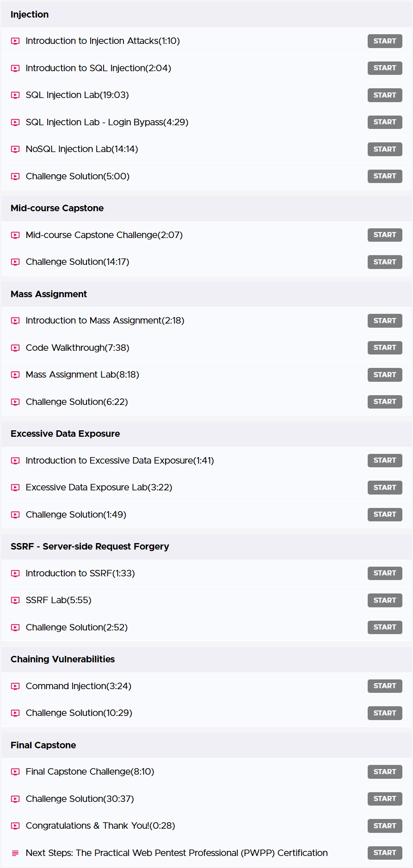Click START for Challenge Solution(2:52)
The width and height of the screenshot is (413, 868).
coord(385,627)
